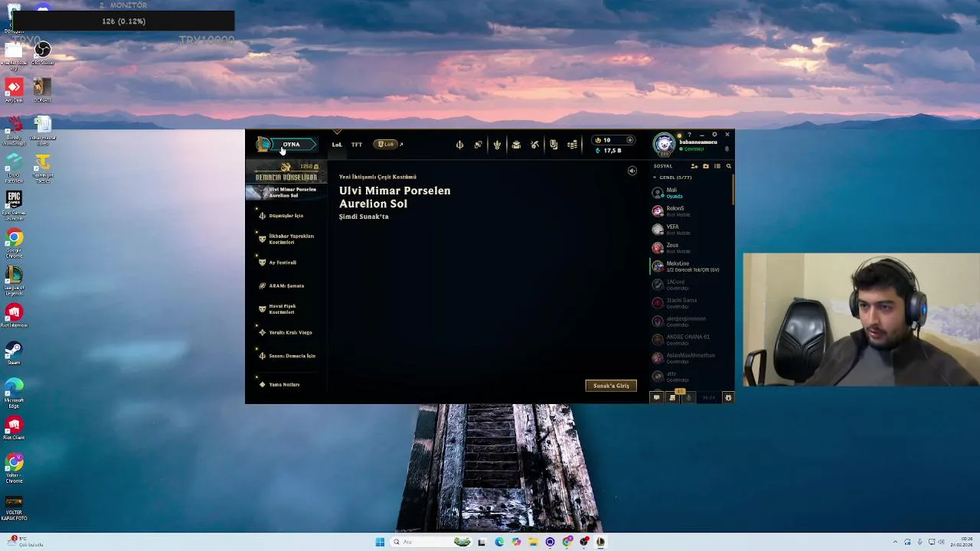Click the Sunak'a Giriş button
Screen dimensions: 980x551
click(x=611, y=386)
